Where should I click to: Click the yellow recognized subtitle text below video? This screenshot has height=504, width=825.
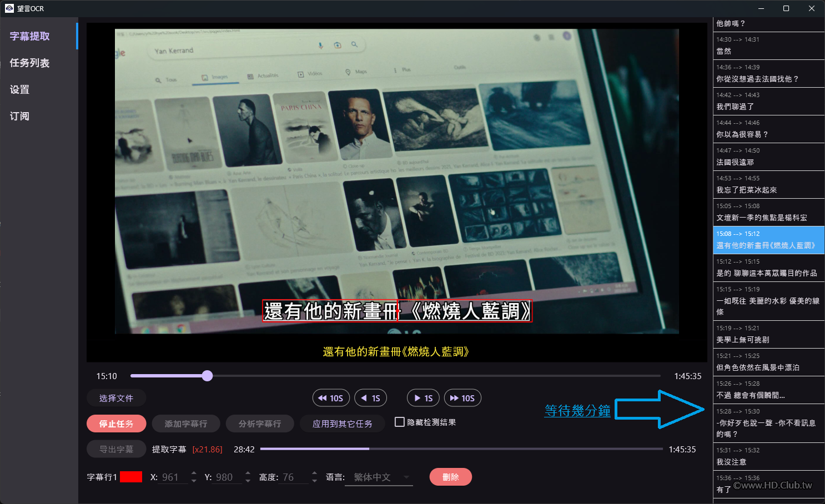(x=396, y=351)
